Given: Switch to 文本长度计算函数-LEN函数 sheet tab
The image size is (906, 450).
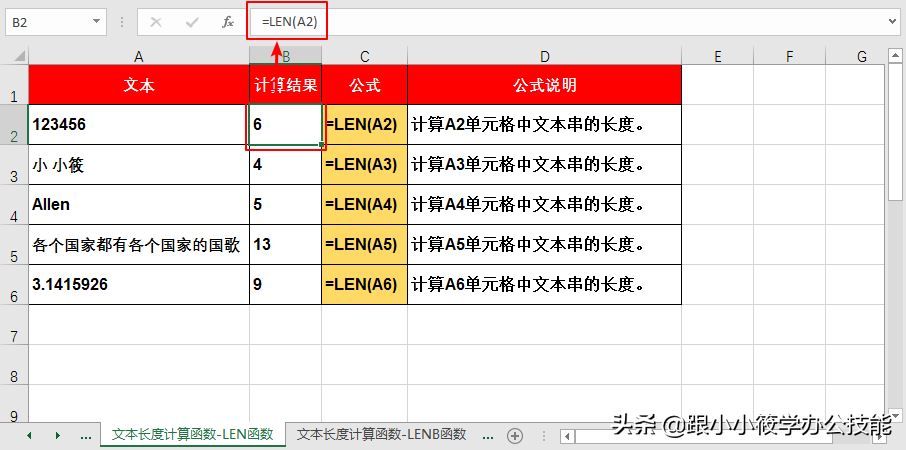Looking at the screenshot, I should coord(192,434).
